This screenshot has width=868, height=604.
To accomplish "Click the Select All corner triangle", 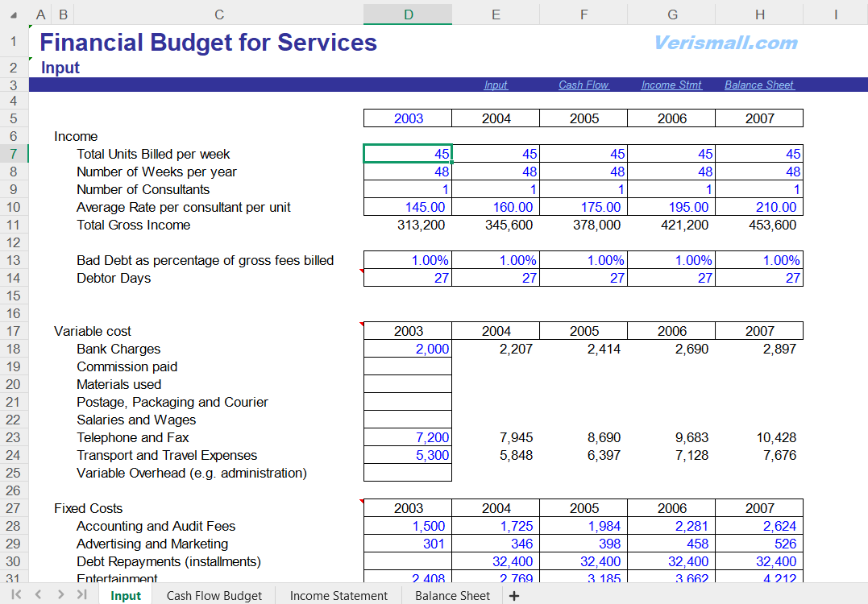I will [14, 14].
